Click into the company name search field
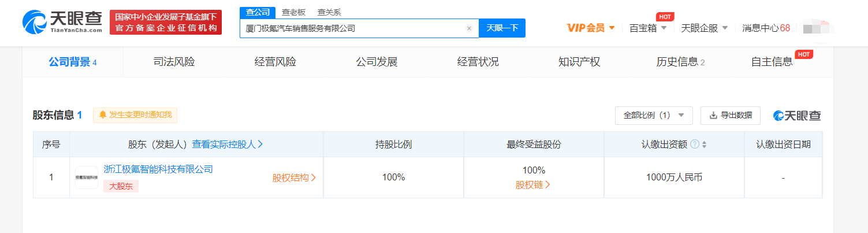The image size is (868, 233). [x=352, y=28]
